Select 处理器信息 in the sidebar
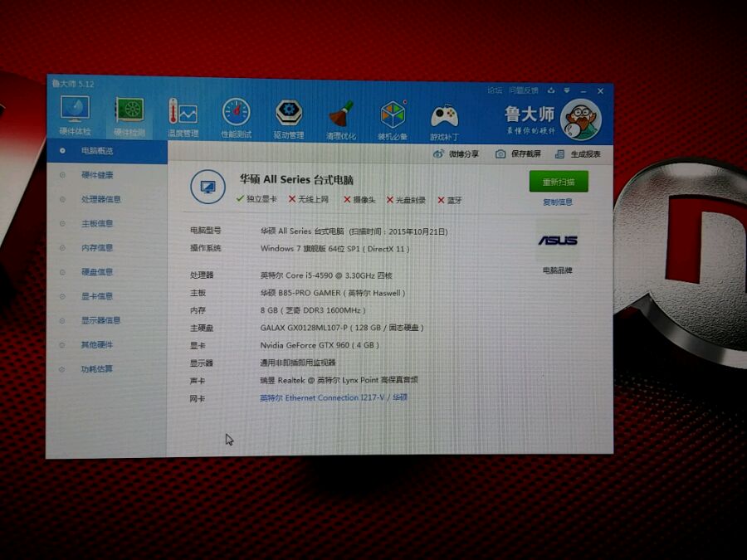This screenshot has width=747, height=560. 101,199
